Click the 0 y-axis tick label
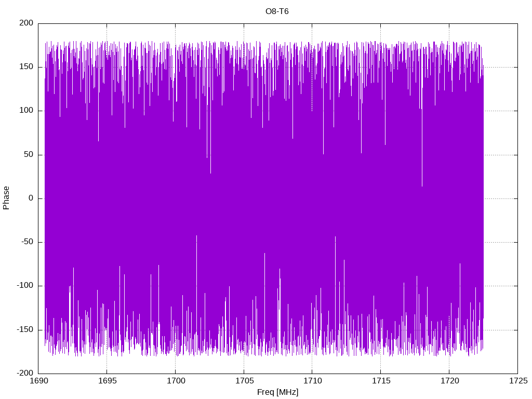The image size is (532, 399). coord(31,198)
